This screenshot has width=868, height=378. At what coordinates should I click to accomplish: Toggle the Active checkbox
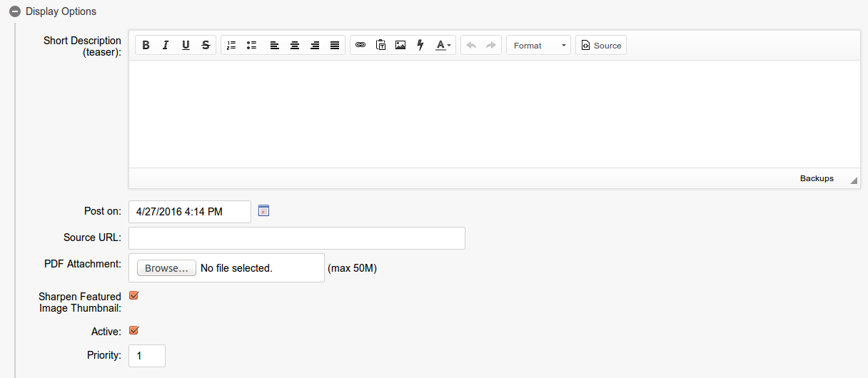point(133,331)
